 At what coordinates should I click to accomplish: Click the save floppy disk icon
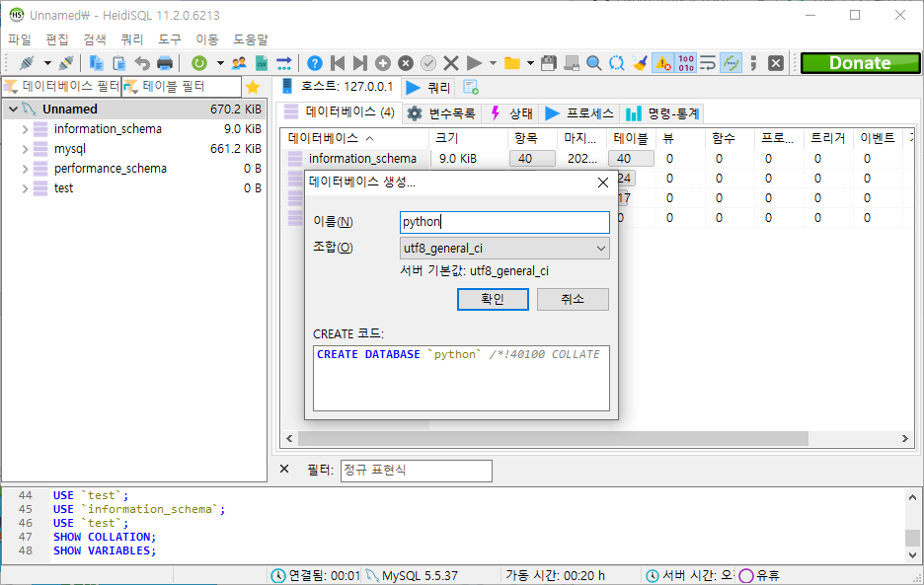(549, 63)
